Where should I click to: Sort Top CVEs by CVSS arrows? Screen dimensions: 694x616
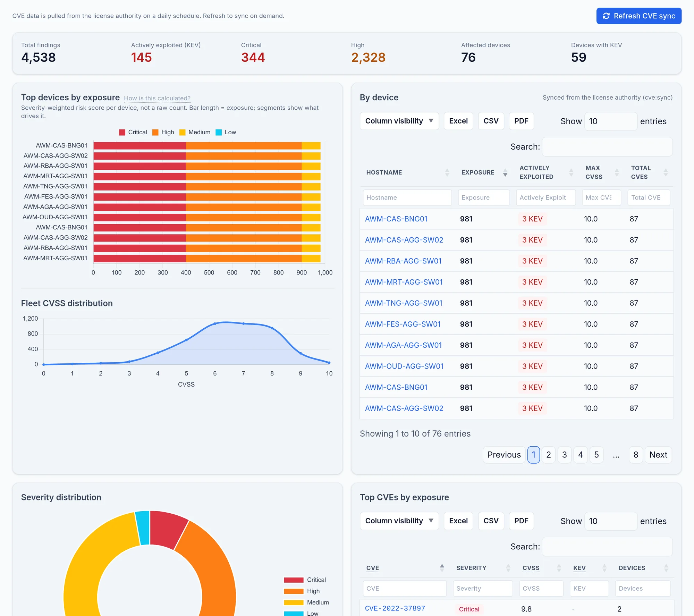(559, 568)
